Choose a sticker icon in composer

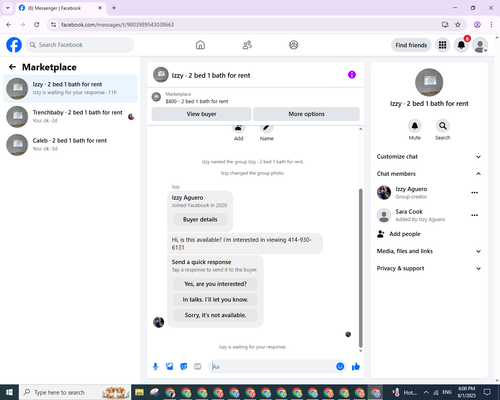pos(184,367)
